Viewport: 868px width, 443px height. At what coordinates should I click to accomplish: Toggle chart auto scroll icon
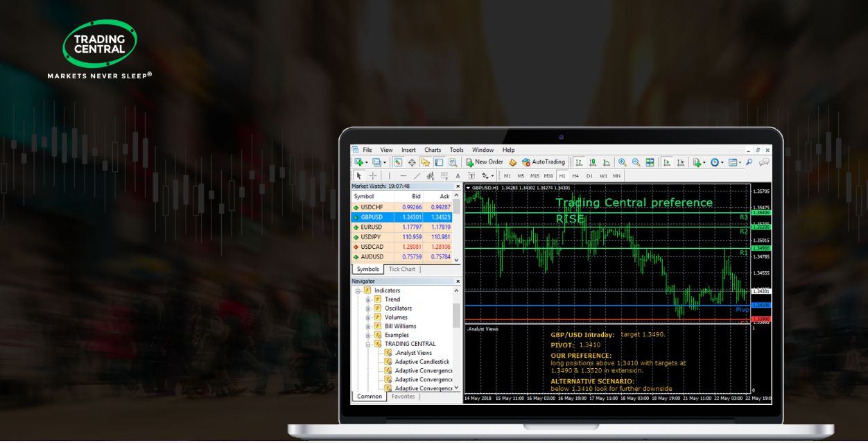click(x=667, y=162)
